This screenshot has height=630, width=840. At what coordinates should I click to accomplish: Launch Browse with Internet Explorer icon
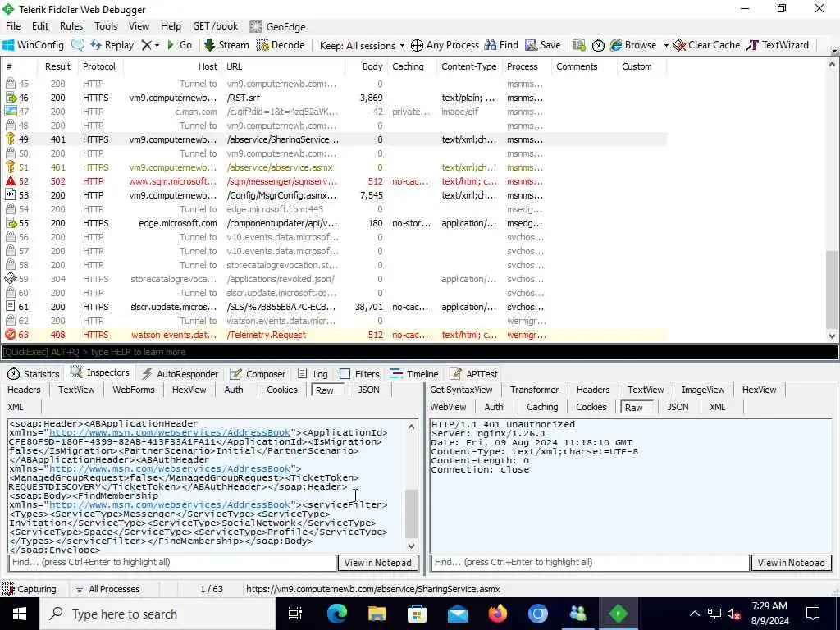tap(633, 45)
